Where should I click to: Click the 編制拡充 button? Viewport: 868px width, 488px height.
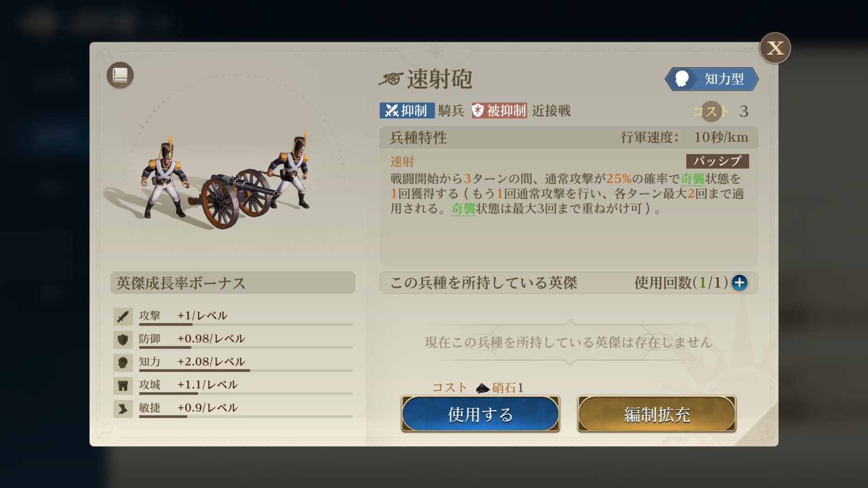(x=656, y=414)
